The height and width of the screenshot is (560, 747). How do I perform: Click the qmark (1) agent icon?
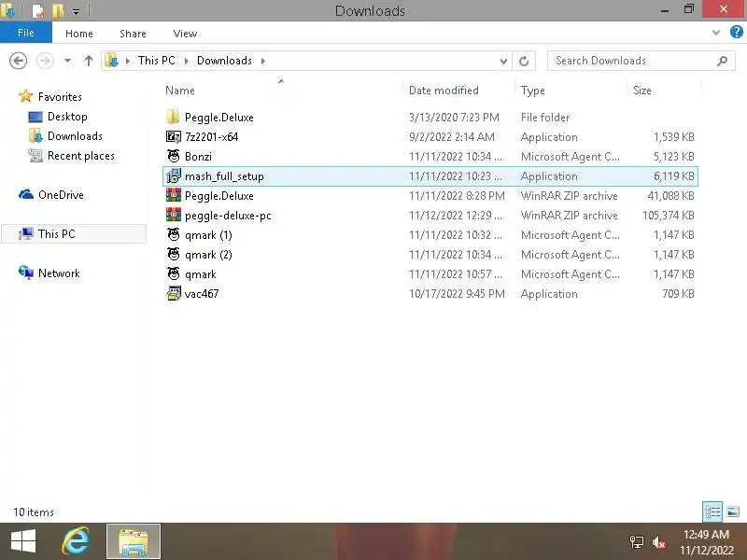point(174,235)
